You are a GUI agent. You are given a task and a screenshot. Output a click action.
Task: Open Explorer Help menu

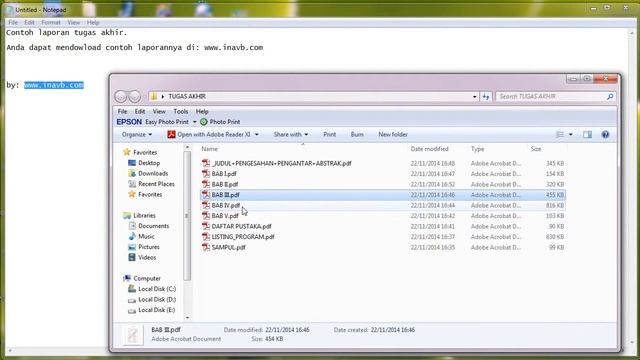202,111
